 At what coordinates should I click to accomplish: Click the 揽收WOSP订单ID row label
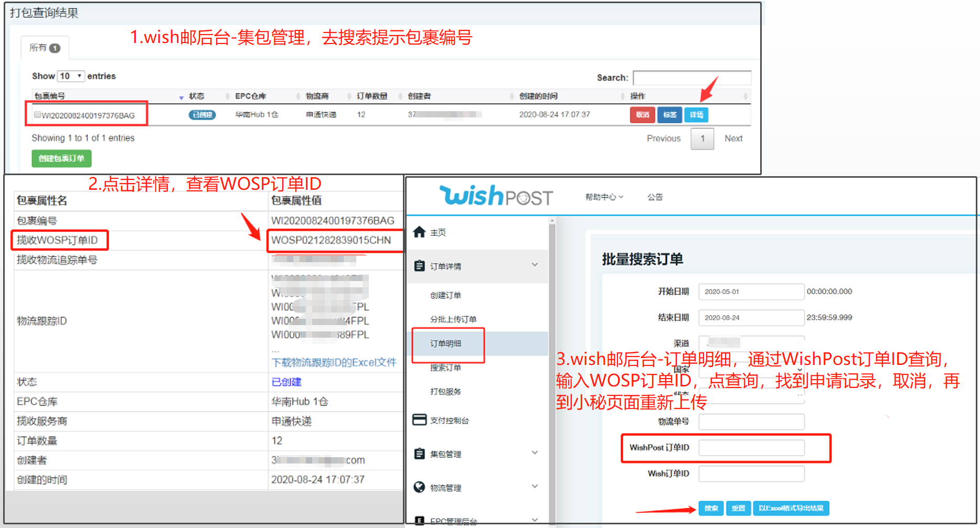57,240
